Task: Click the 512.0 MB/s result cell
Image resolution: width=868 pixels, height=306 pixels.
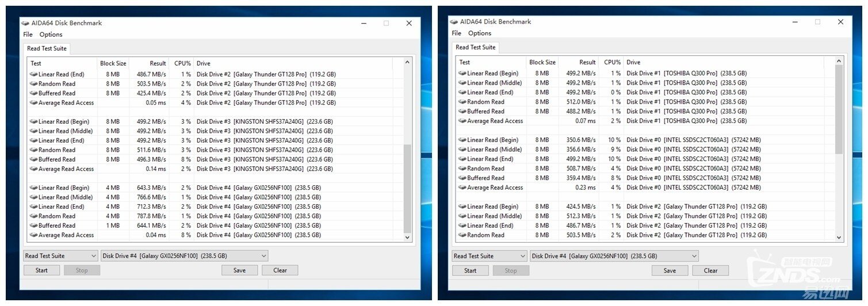Action: (581, 102)
